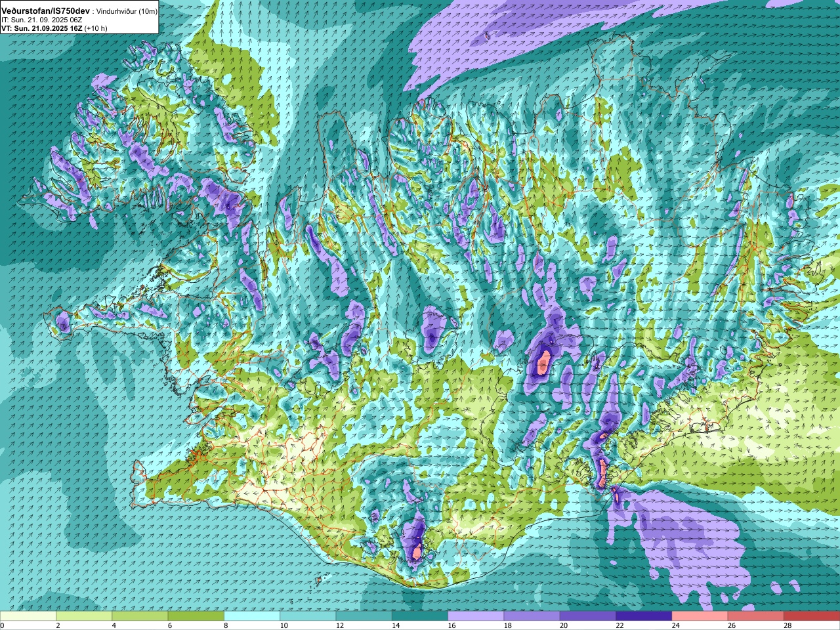Pick the pale yellow 0–2 legend swatch
This screenshot has width=840, height=630.
[28, 616]
